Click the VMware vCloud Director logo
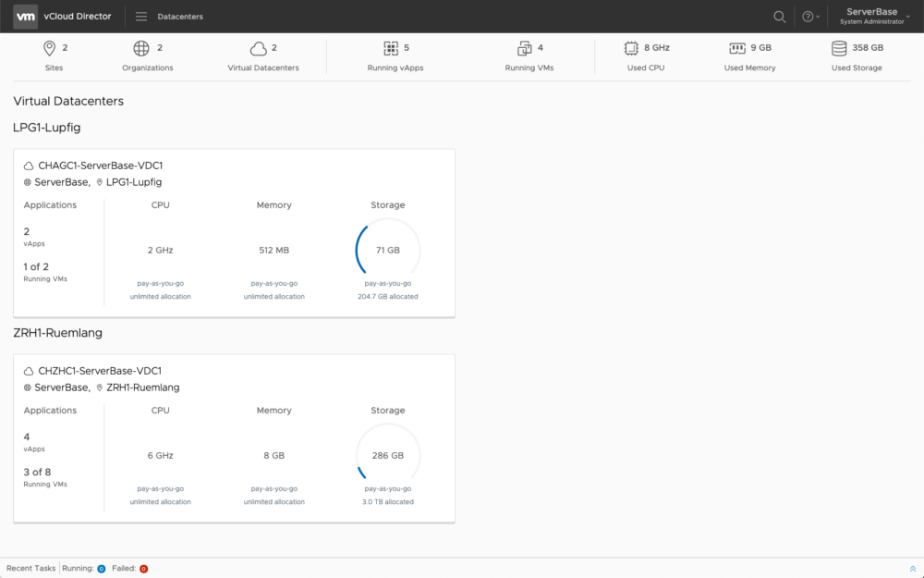The width and height of the screenshot is (924, 578). coord(26,17)
